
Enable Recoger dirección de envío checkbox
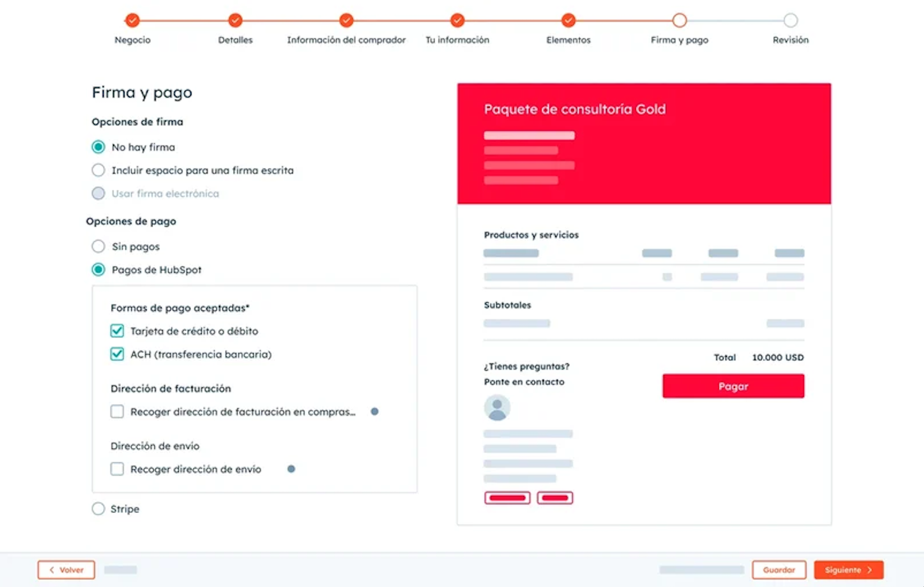click(x=117, y=469)
